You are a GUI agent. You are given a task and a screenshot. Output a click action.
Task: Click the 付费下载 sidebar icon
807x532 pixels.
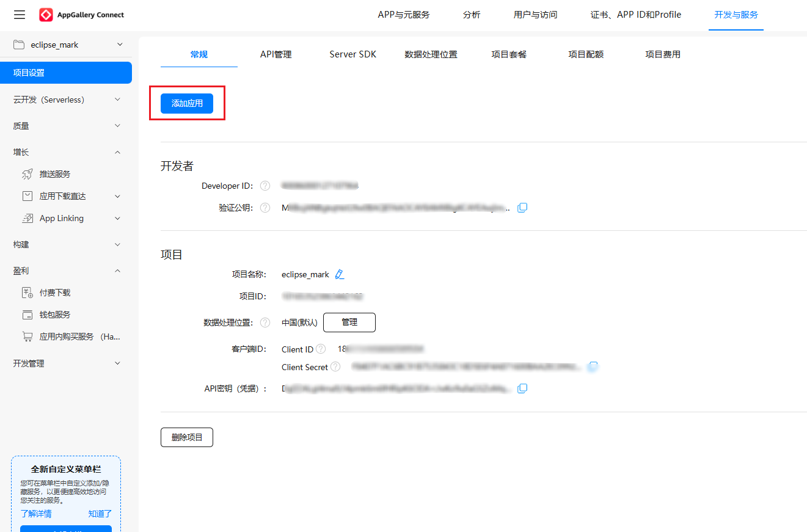[x=27, y=293]
